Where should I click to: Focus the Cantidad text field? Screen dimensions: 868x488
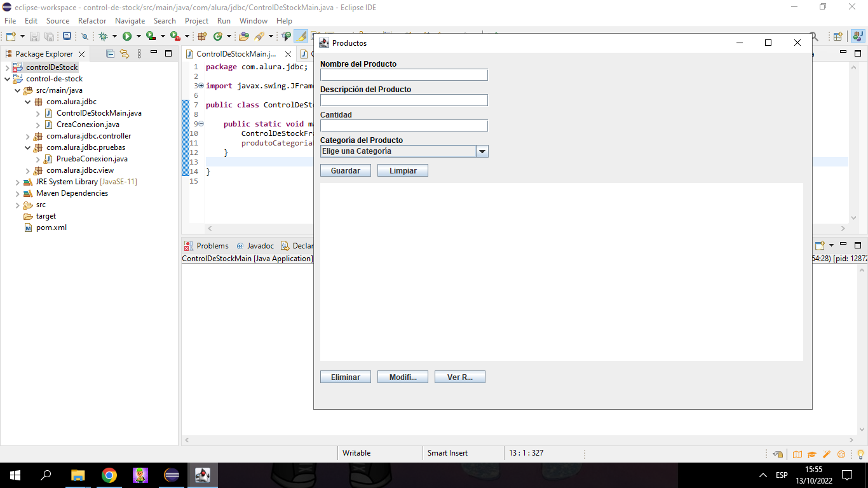(404, 126)
